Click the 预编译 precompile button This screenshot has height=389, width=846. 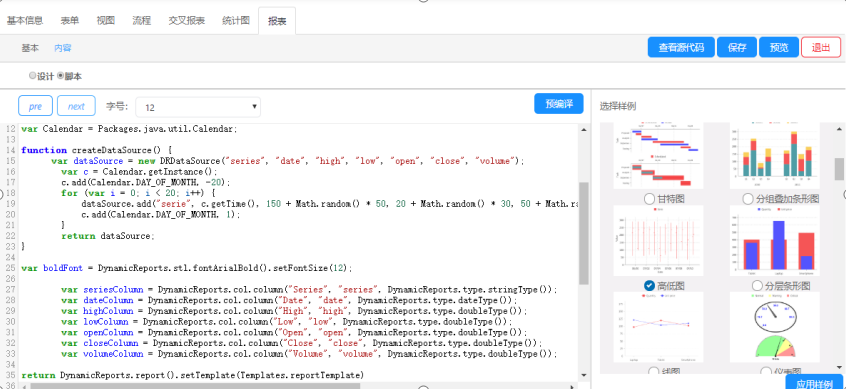(559, 104)
